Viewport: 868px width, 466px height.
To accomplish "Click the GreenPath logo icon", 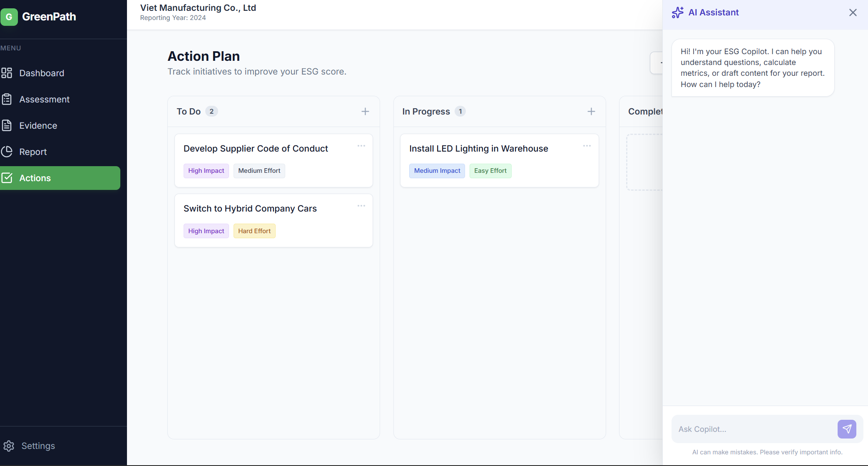I will [9, 17].
